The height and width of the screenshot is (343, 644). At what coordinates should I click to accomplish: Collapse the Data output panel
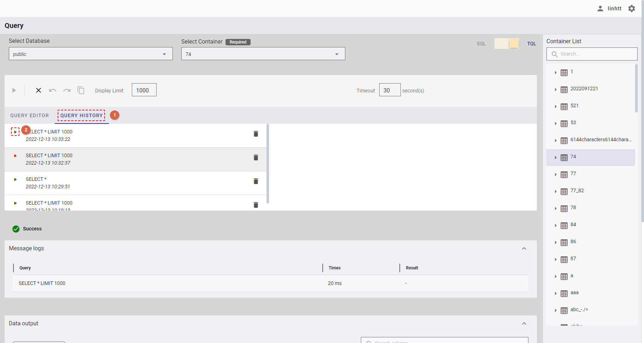click(524, 324)
